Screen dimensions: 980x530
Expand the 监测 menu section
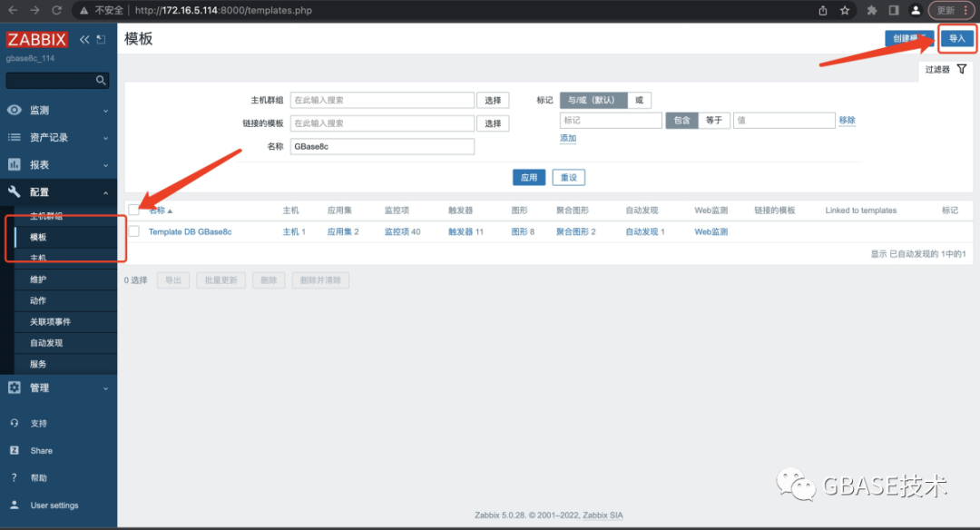[x=105, y=111]
